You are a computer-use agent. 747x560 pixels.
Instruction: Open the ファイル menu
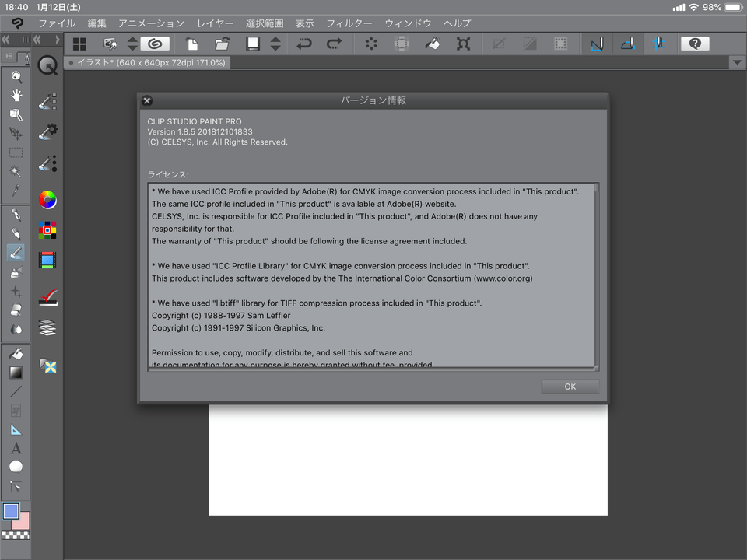click(57, 23)
